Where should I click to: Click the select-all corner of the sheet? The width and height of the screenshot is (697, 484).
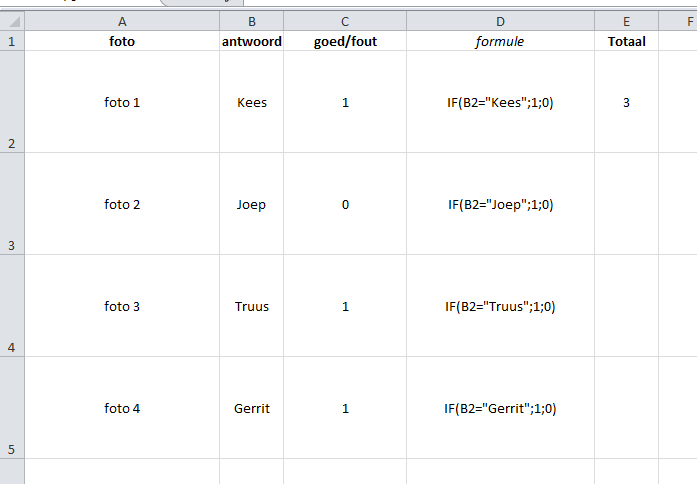11,21
